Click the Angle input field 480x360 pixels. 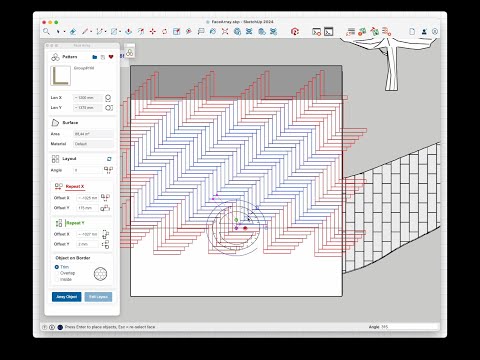point(87,170)
